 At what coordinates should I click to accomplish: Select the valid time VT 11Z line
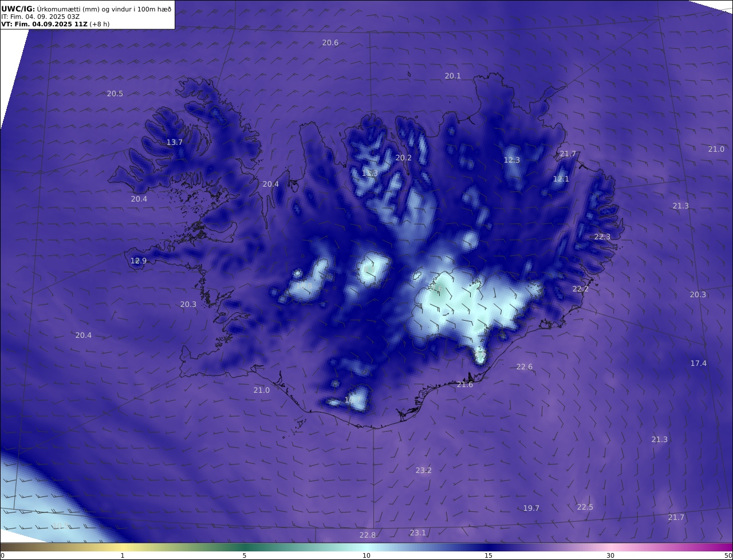click(x=55, y=24)
